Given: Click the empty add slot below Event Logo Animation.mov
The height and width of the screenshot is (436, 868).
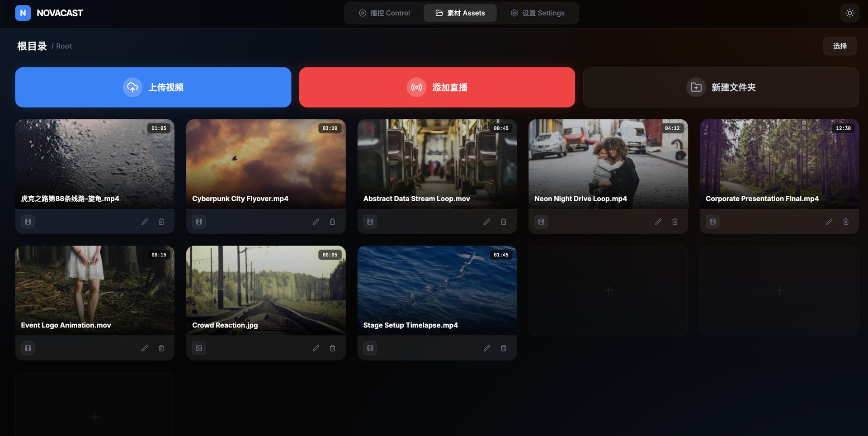Looking at the screenshot, I should click(x=95, y=404).
